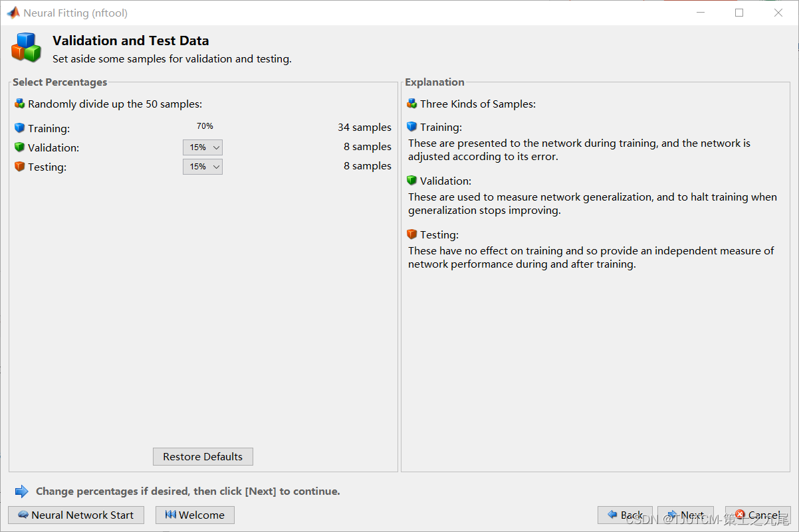Image resolution: width=799 pixels, height=532 pixels.
Task: Click the '8 samples' count in Validation row
Action: 368,147
